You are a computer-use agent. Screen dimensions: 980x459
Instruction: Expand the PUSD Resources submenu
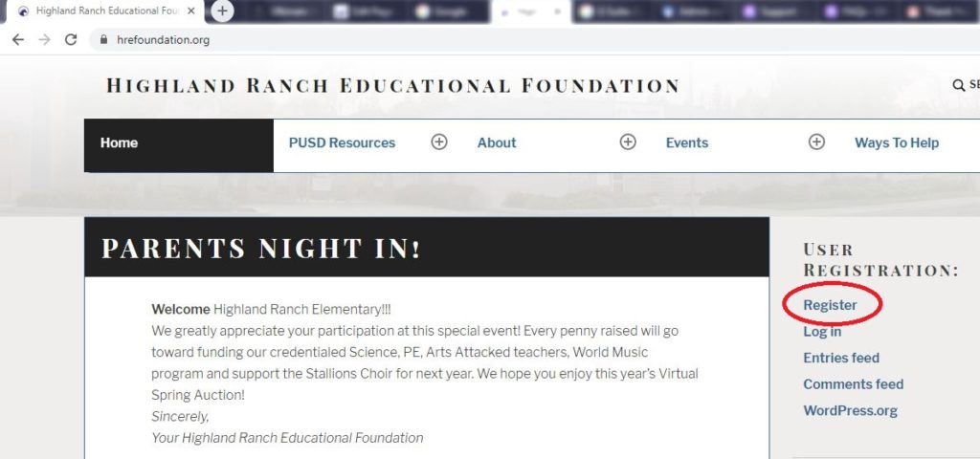pyautogui.click(x=439, y=142)
